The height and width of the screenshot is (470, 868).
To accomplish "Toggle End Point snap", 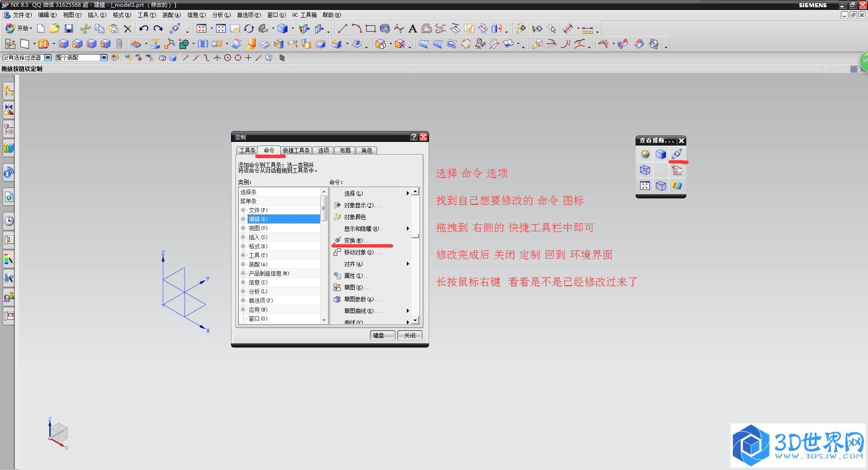I will (186, 58).
